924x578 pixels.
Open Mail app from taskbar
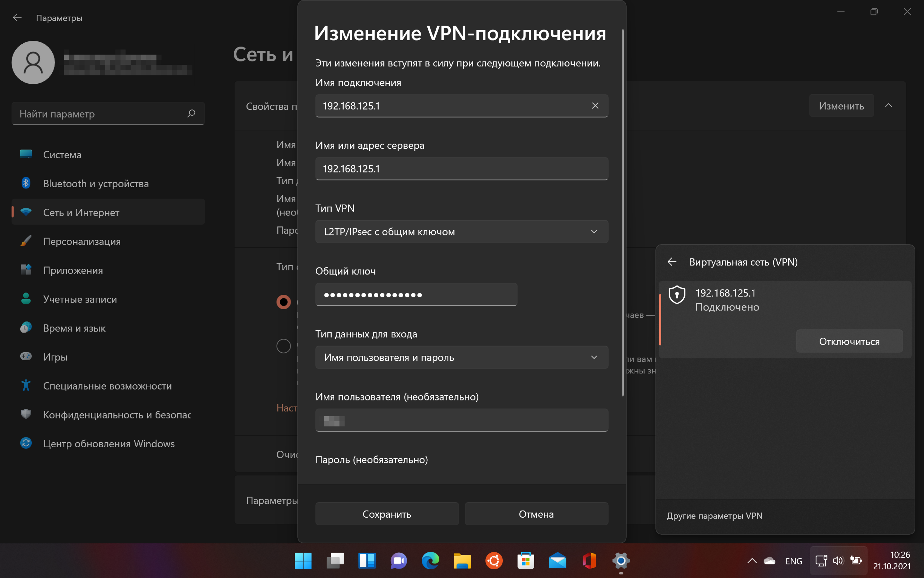[x=558, y=560]
